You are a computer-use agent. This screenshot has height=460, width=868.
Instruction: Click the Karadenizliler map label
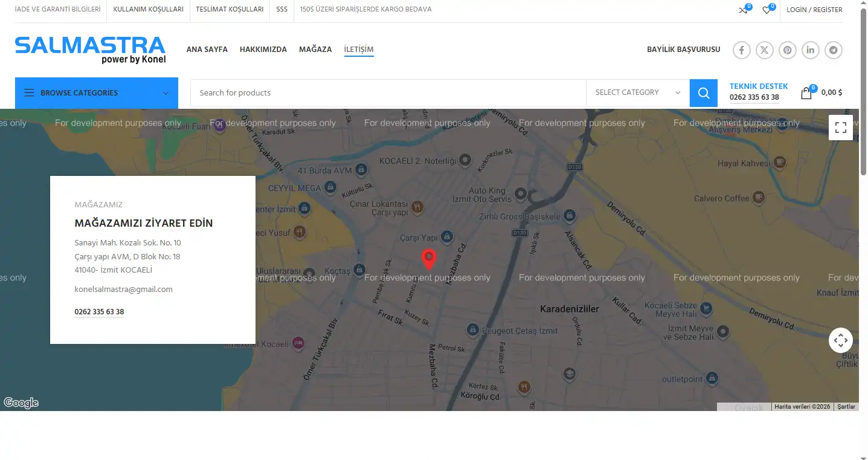569,309
